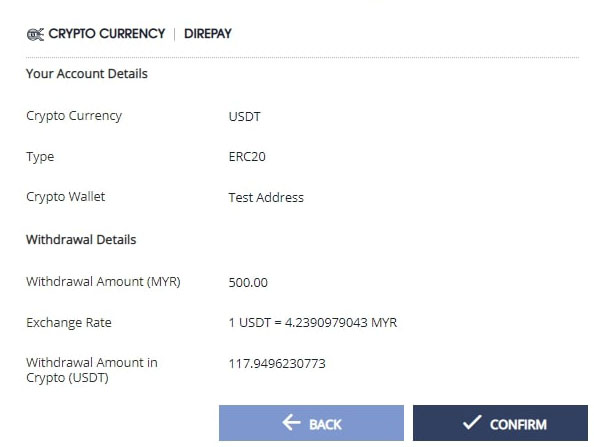This screenshot has width=594, height=447.
Task: Select the 117.9496230773 USDT amount
Action: (277, 364)
